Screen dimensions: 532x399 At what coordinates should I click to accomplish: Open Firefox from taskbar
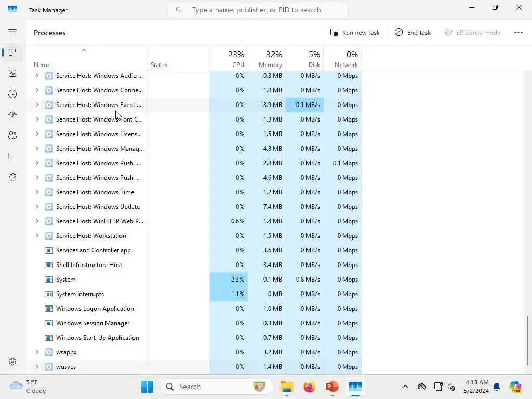[310, 387]
